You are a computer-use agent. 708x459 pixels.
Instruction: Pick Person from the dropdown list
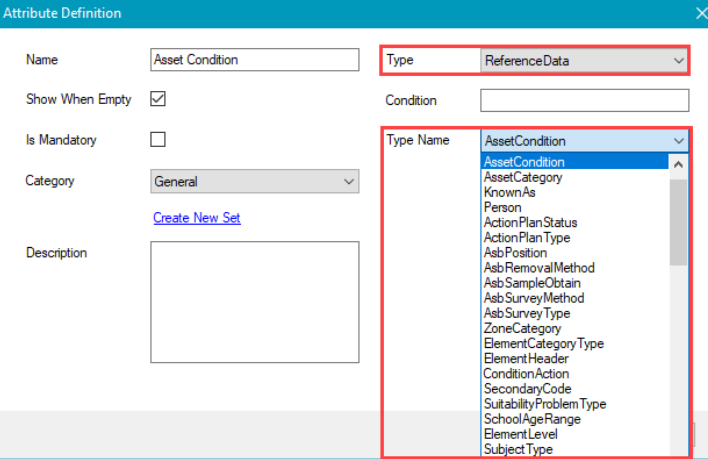(x=502, y=207)
